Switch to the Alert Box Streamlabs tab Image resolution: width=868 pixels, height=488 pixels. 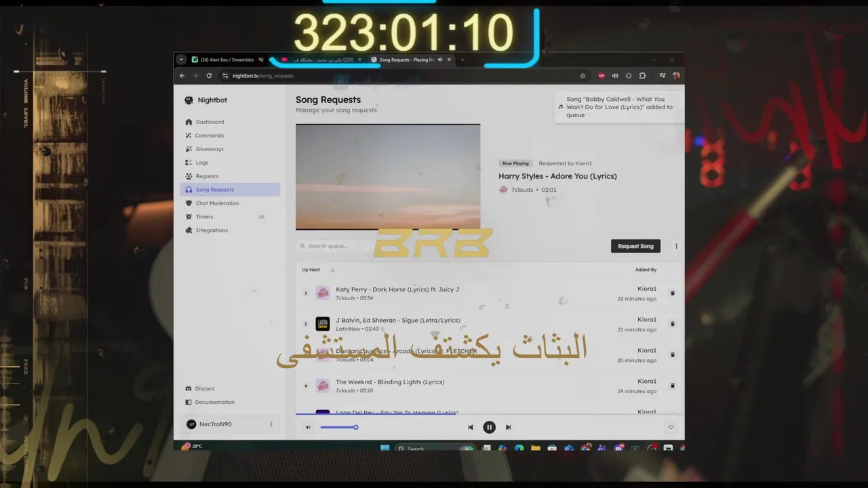[x=226, y=60]
